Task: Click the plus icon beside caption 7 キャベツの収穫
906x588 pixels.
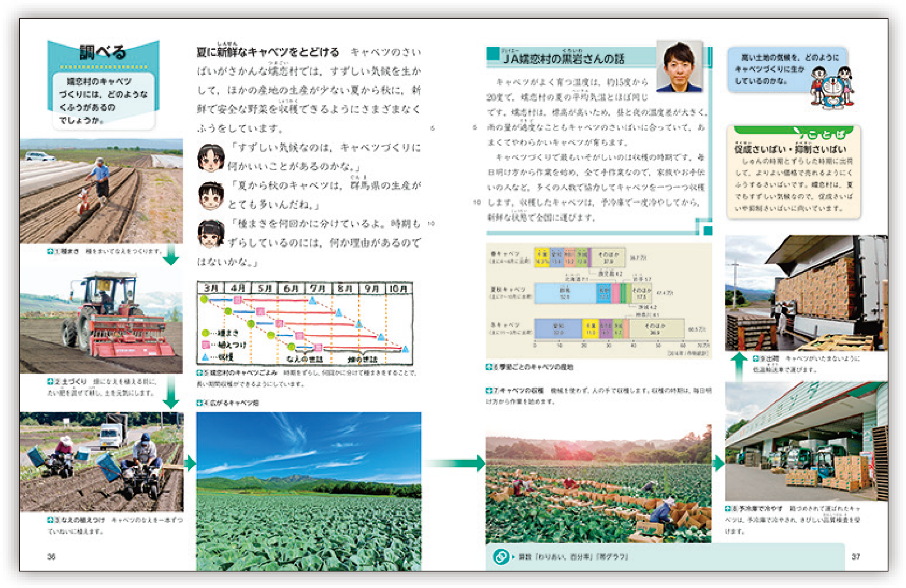Action: click(489, 391)
